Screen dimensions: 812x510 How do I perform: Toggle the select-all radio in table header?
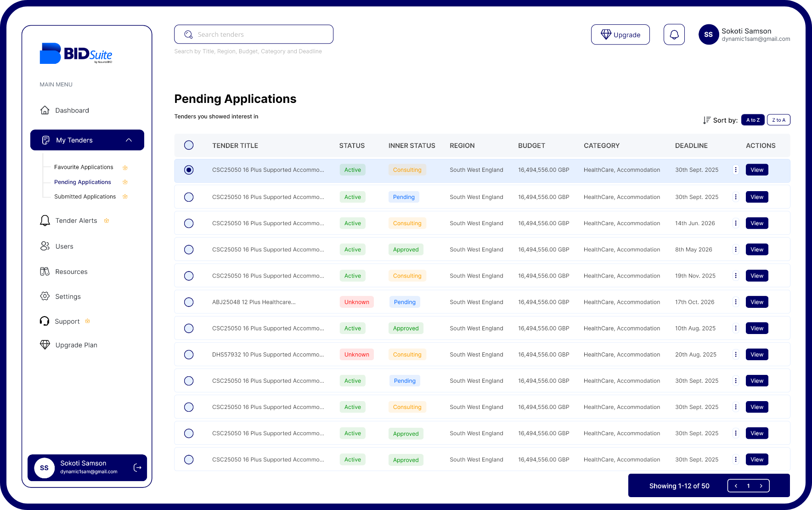coord(189,145)
